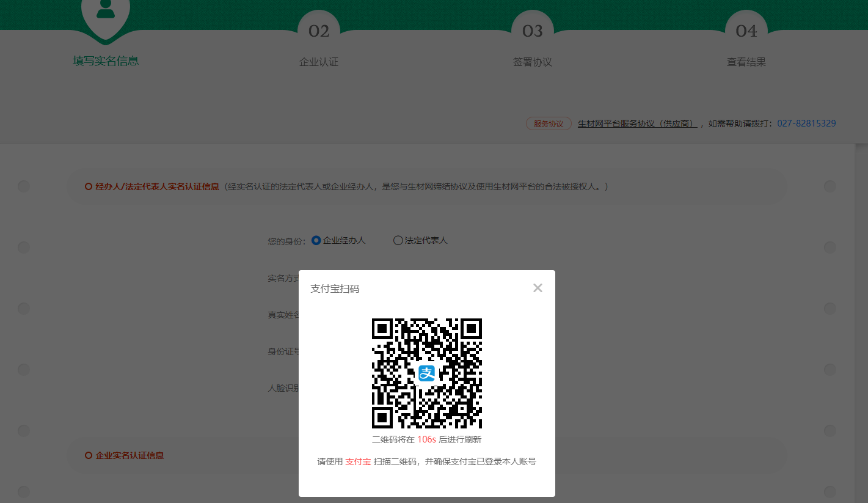Click the 企业实名认证信息 section heading
Viewport: 868px width, 503px height.
point(129,455)
